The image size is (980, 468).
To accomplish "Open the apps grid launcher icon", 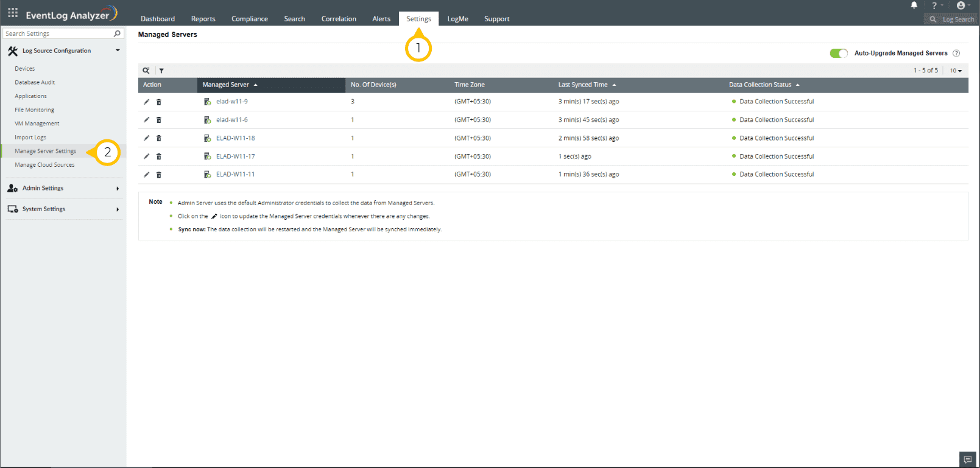I will [x=13, y=13].
